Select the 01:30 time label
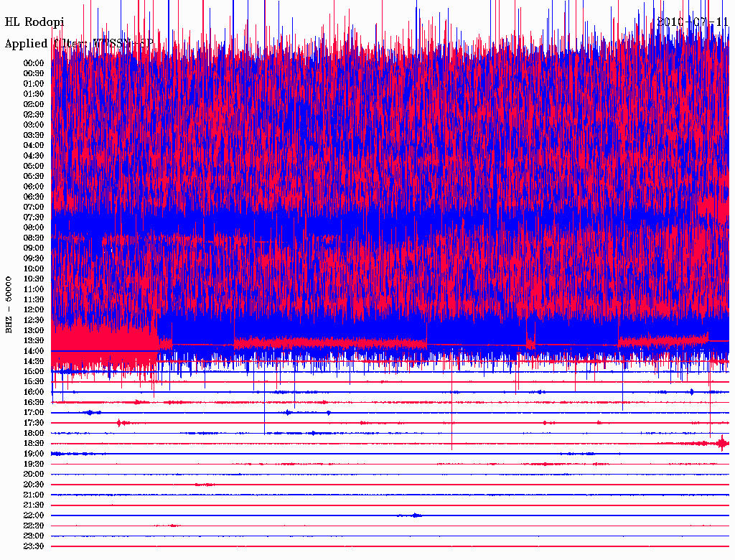 coord(34,94)
